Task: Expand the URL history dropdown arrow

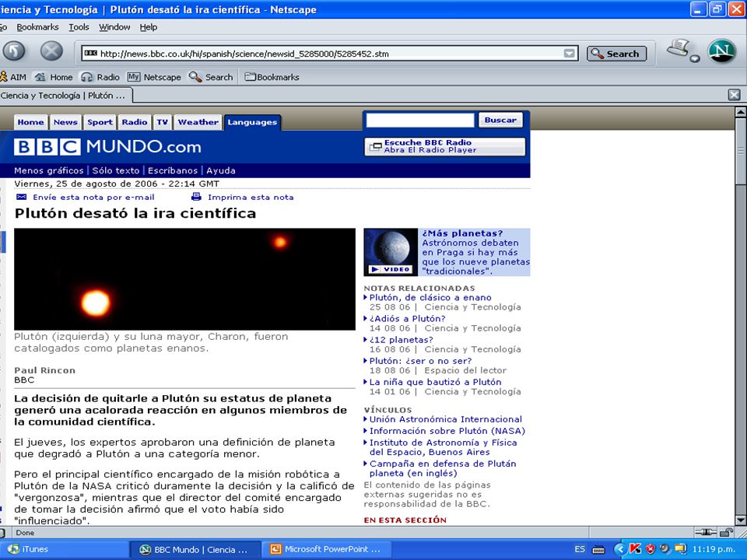Action: click(569, 54)
